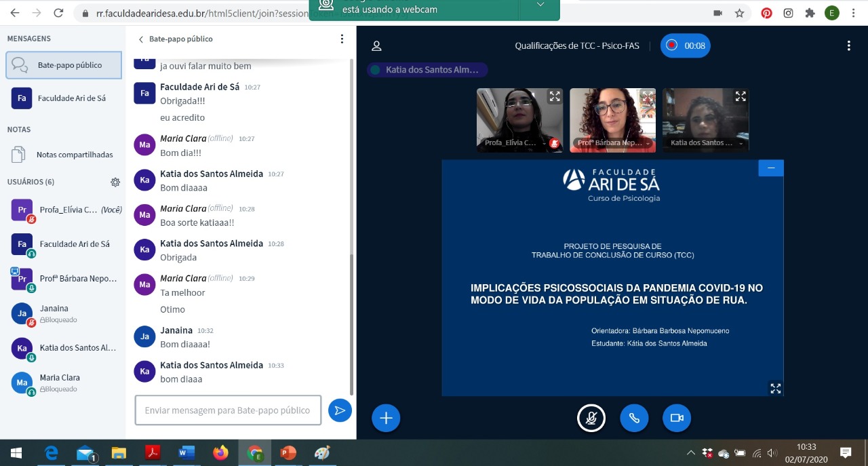Viewport: 868px width, 466px height.
Task: Open dropdown on Katia dos Santos webcam name
Action: click(x=706, y=143)
